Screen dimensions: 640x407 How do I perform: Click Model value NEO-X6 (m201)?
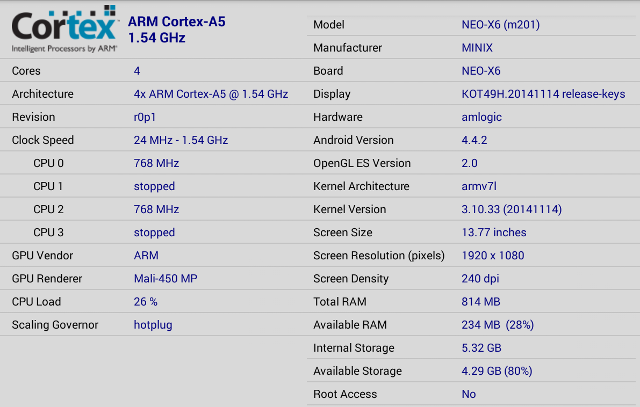coord(500,25)
